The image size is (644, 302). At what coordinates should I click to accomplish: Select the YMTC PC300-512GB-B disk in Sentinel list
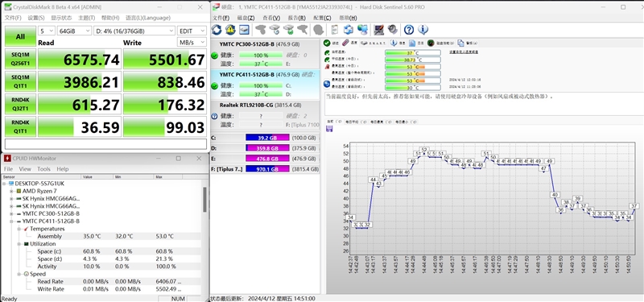tap(265, 54)
